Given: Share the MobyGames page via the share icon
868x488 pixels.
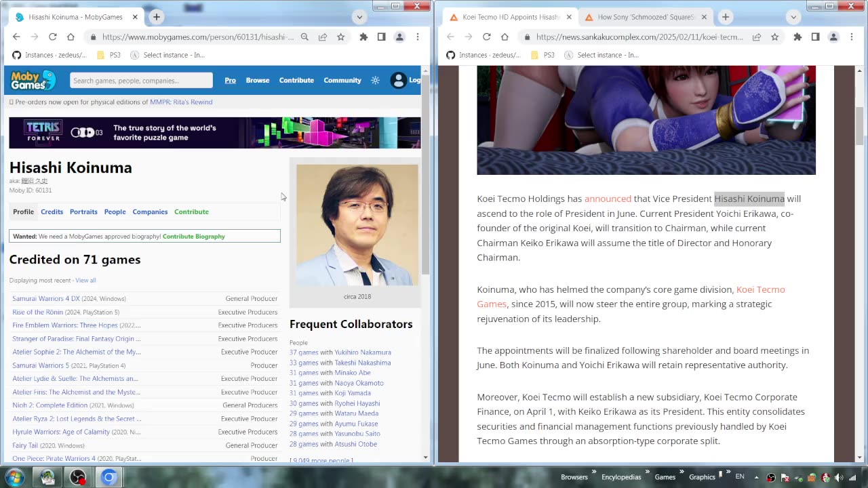Looking at the screenshot, I should coord(323,37).
